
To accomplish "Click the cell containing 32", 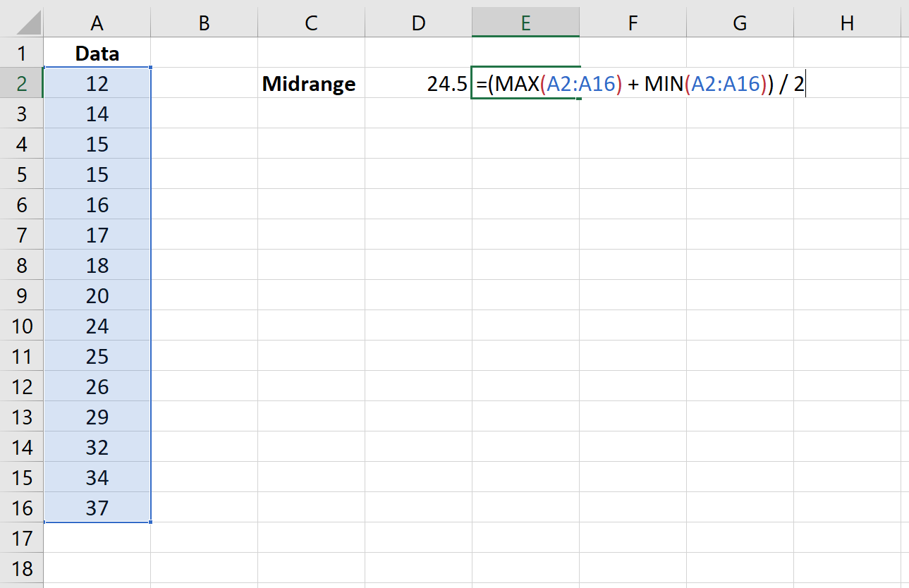I will [x=97, y=447].
